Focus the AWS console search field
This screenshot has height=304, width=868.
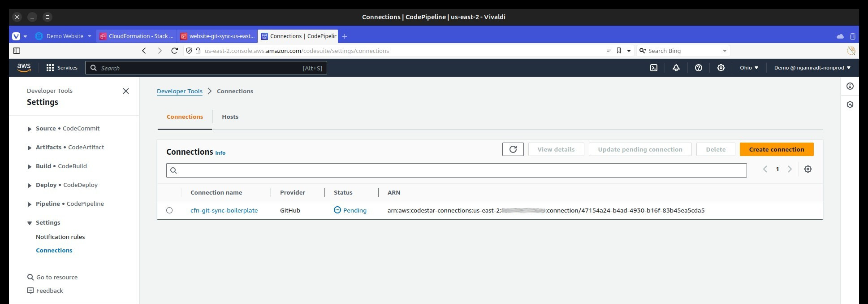coord(206,68)
